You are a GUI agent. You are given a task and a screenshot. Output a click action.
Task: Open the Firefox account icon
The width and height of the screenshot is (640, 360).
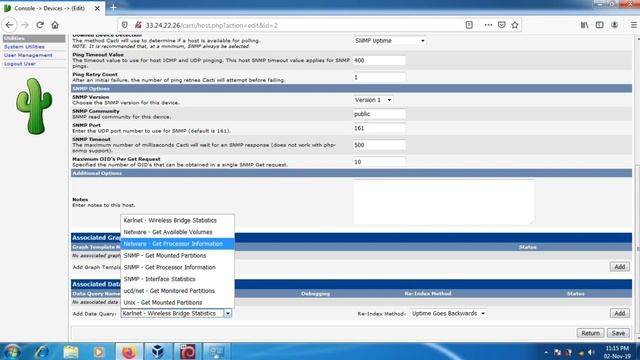pos(614,25)
